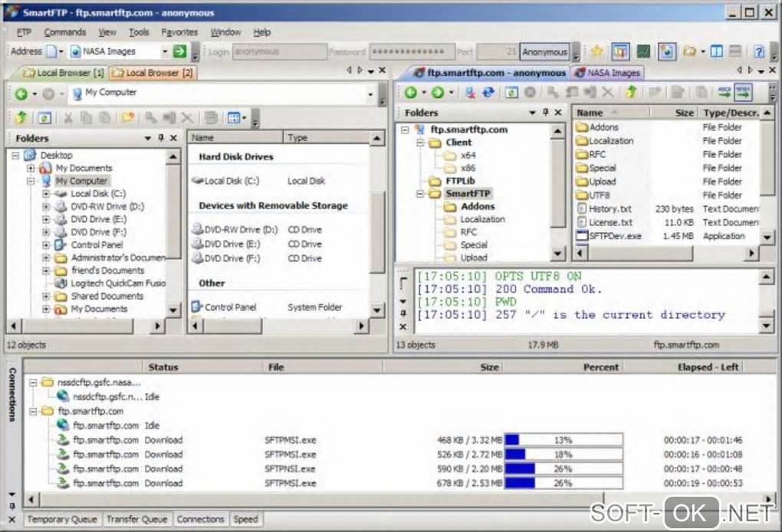Open the local view mode dropdown arrow
This screenshot has width=782, height=532.
point(245,118)
